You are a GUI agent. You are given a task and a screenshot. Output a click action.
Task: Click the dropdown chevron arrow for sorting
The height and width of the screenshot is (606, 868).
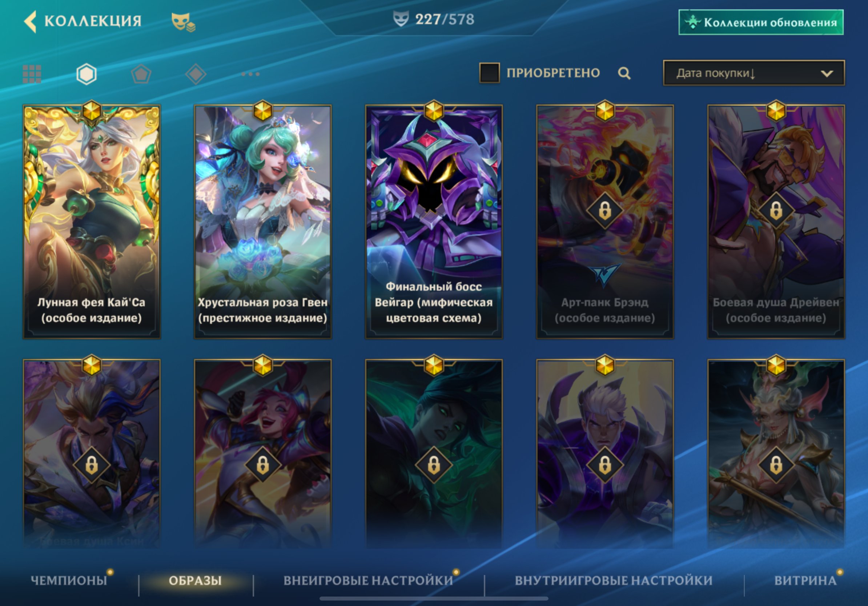coord(827,73)
